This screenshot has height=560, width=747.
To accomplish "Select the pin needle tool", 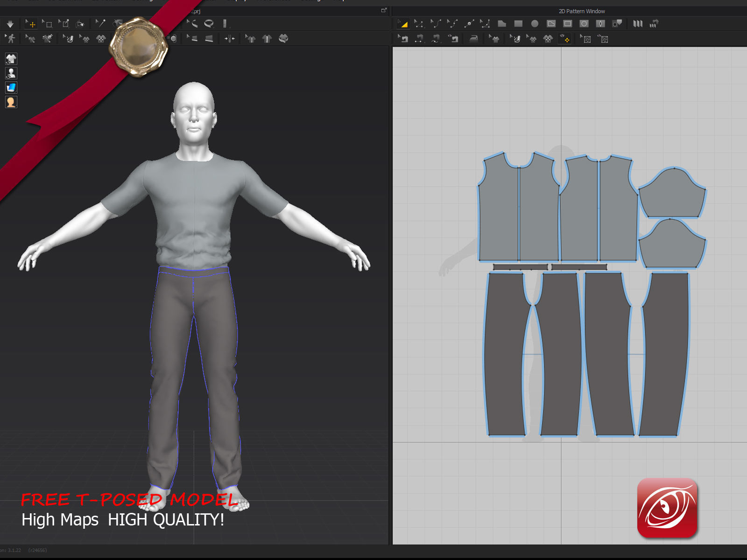I will (x=100, y=23).
